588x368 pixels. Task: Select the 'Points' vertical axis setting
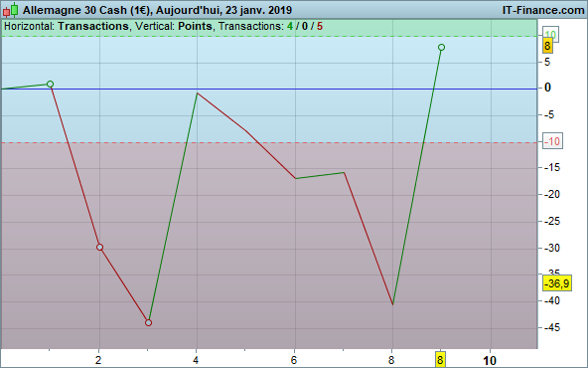[x=195, y=26]
